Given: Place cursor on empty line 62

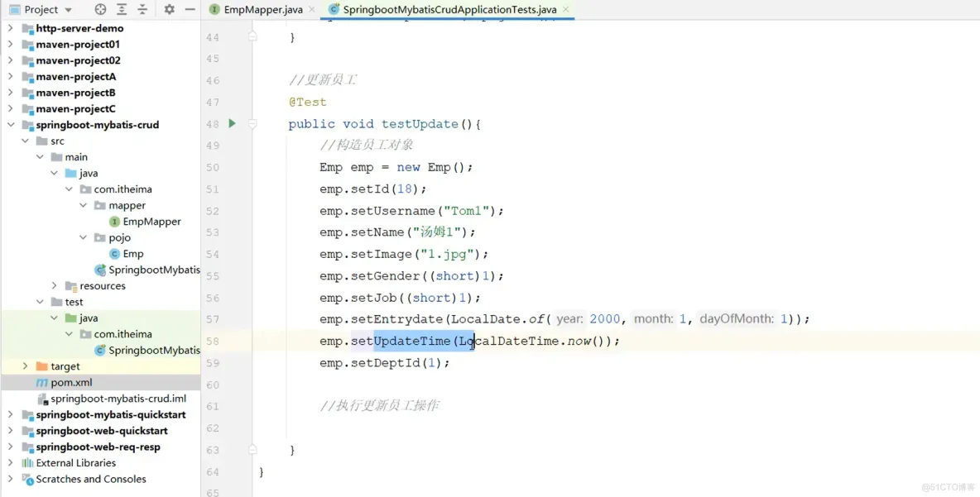Looking at the screenshot, I should coord(616,428).
